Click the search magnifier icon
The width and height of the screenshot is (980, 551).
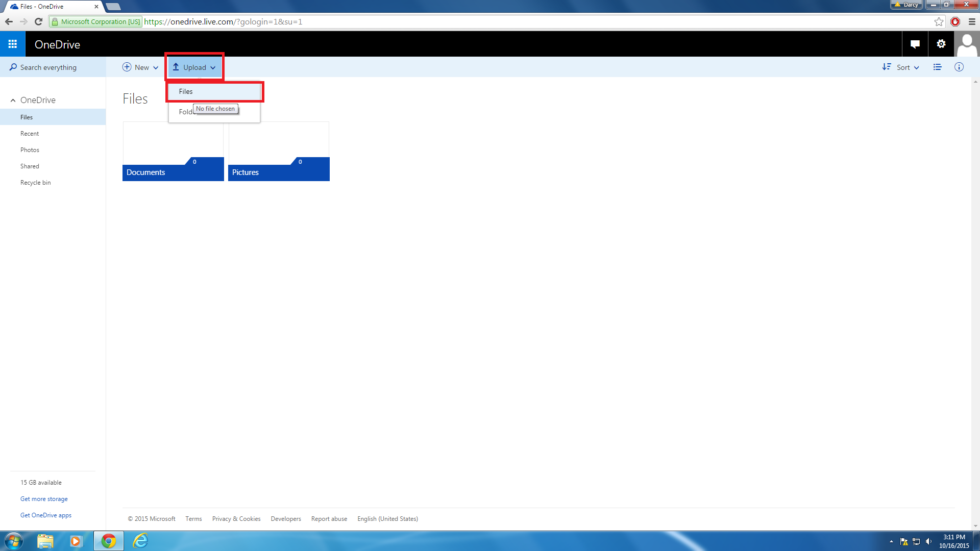[13, 67]
